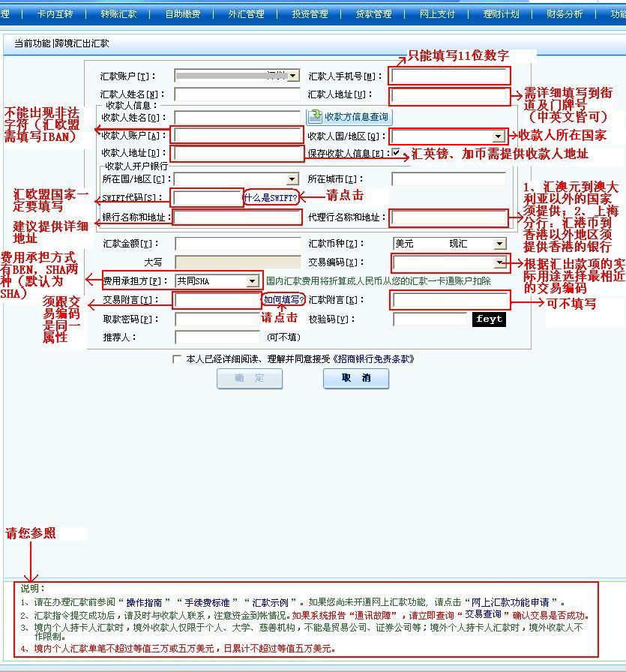Expand the 所在国/地区 bank country dropdown
Screen dimensions: 626x672
(292, 178)
